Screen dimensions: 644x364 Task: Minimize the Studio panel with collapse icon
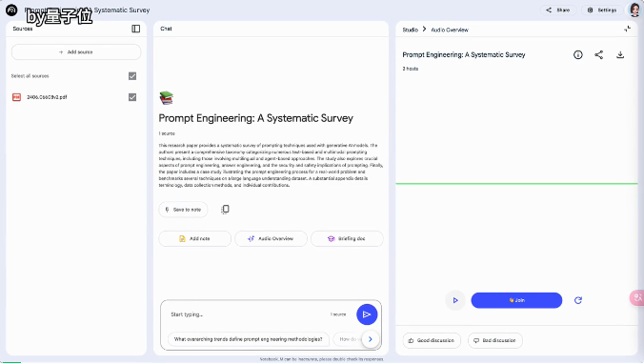click(x=627, y=29)
